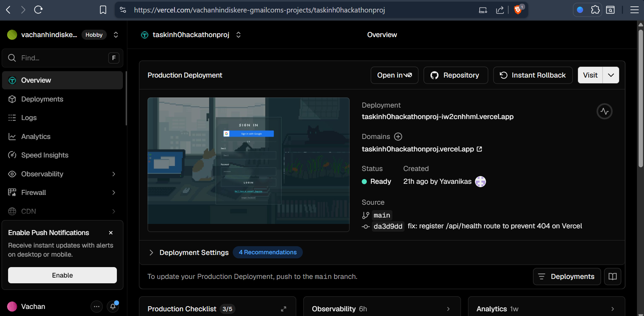The image size is (644, 316).
Task: Open commit da3d9dd
Action: click(x=388, y=226)
